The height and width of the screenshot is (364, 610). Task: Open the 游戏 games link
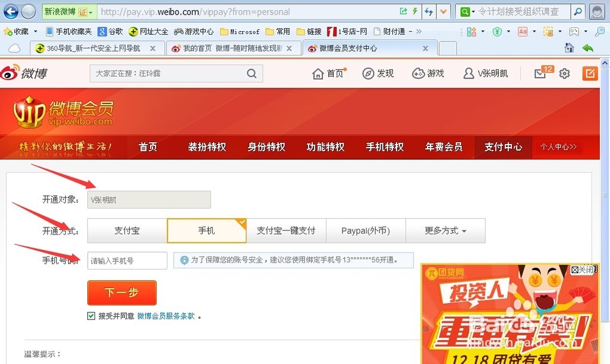(x=428, y=74)
